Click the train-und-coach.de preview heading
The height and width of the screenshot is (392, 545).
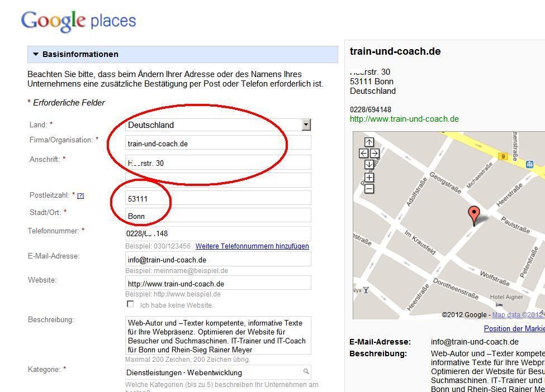point(395,51)
